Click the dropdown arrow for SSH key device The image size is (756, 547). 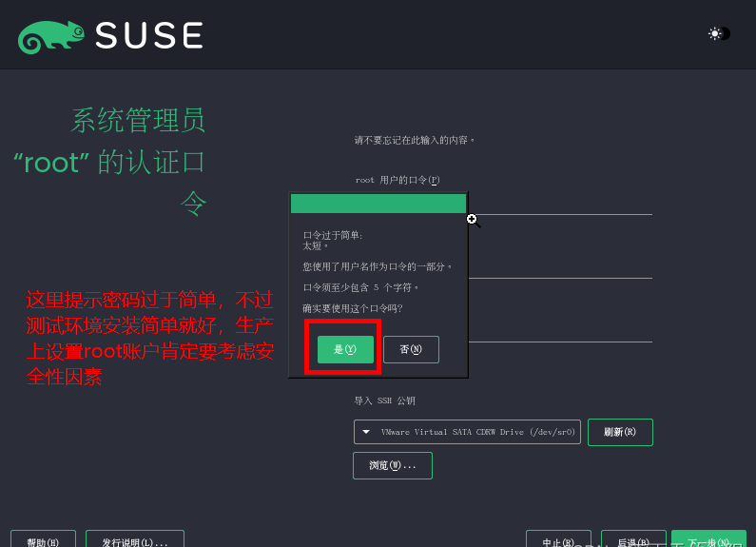(x=367, y=432)
